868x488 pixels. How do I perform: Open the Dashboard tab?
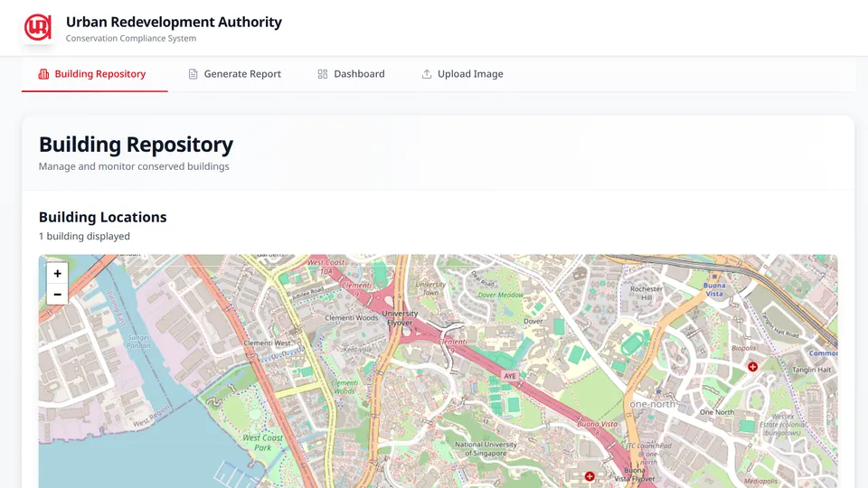(351, 74)
